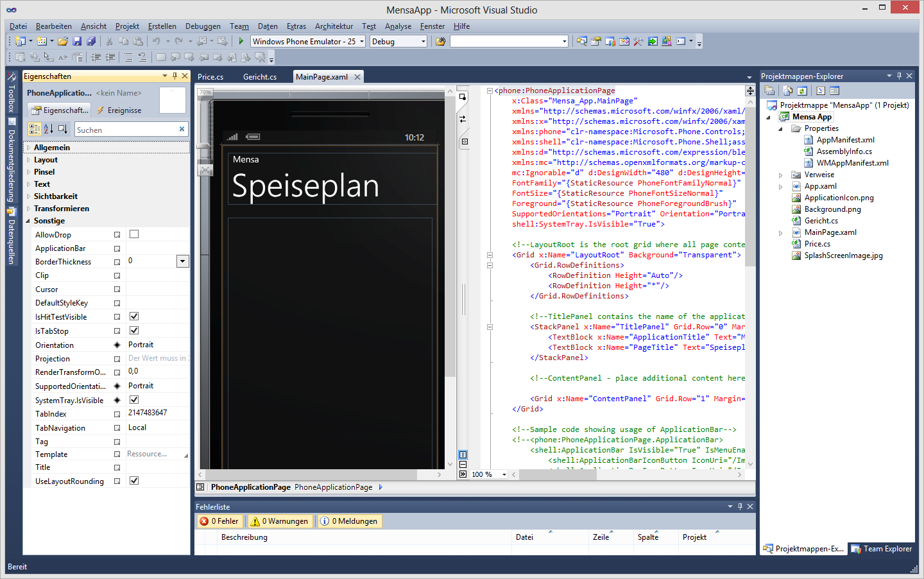924x579 pixels.
Task: Collapse the XAML pane icon
Action: (x=463, y=474)
